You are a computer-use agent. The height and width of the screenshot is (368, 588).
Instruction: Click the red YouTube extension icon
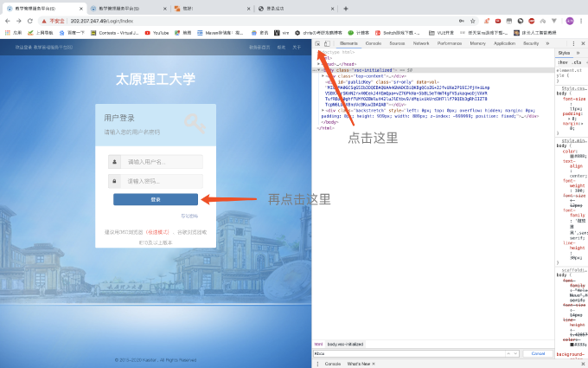pos(498,21)
